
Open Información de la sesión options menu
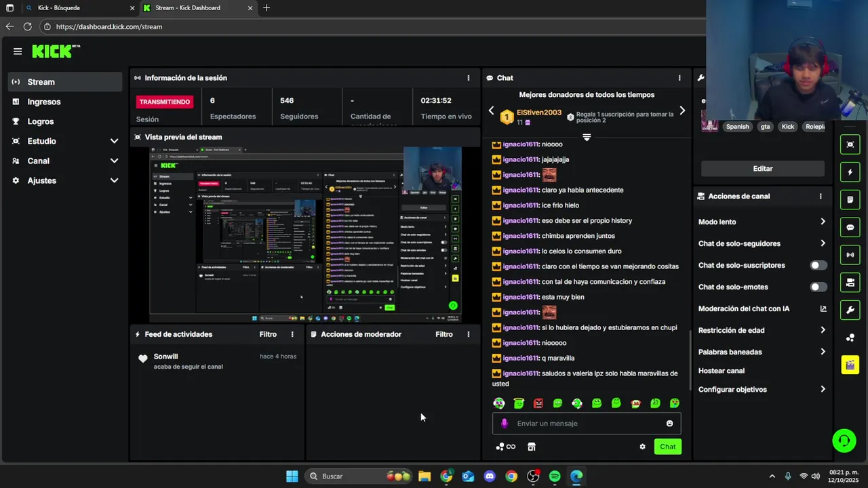point(468,78)
